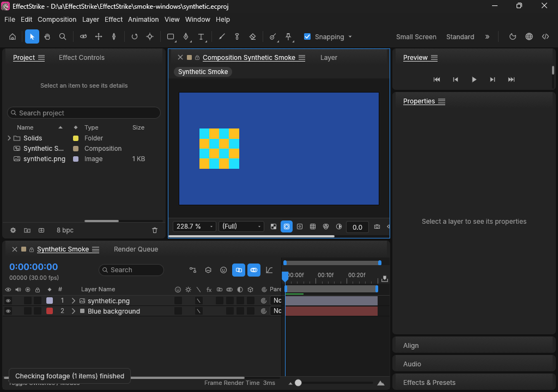This screenshot has width=558, height=392.
Task: Expand the Blue background layer properties
Action: coord(74,311)
